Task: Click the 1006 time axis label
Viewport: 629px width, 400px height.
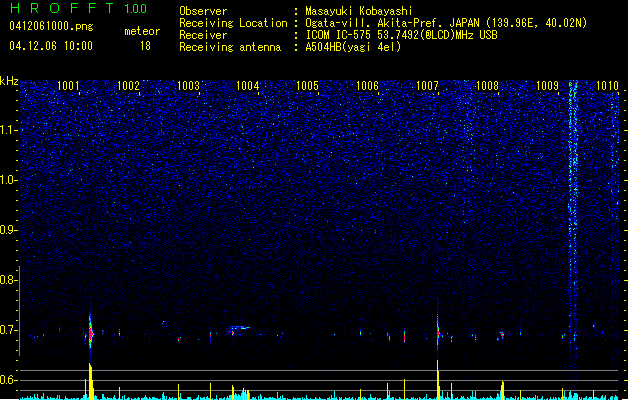Action: 367,85
